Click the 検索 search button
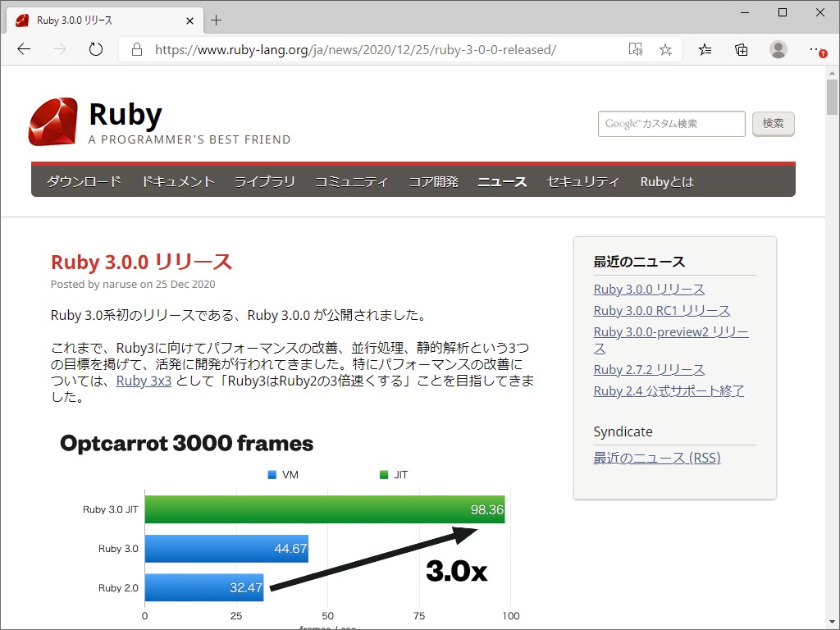 coord(772,124)
